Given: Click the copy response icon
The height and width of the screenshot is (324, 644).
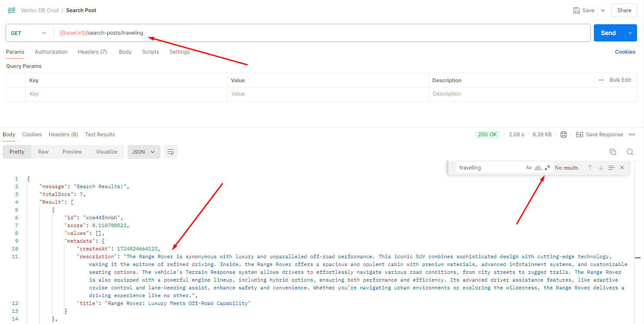Looking at the screenshot, I should [612, 152].
